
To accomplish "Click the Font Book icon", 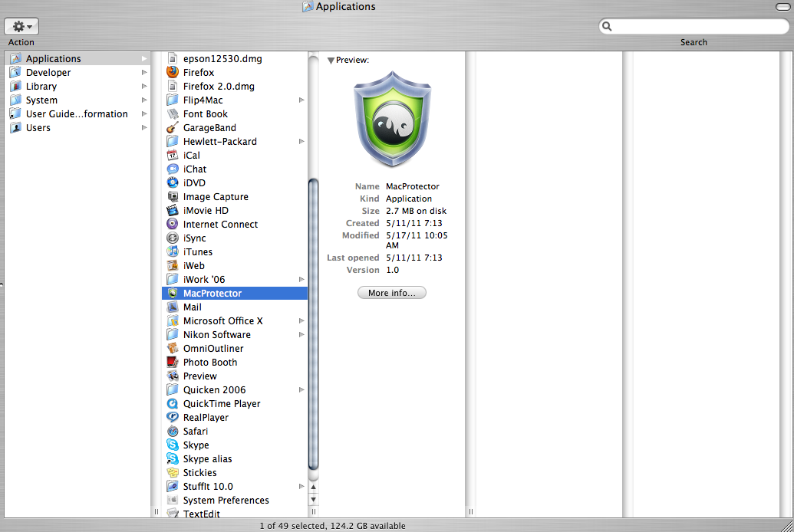I will [x=173, y=114].
